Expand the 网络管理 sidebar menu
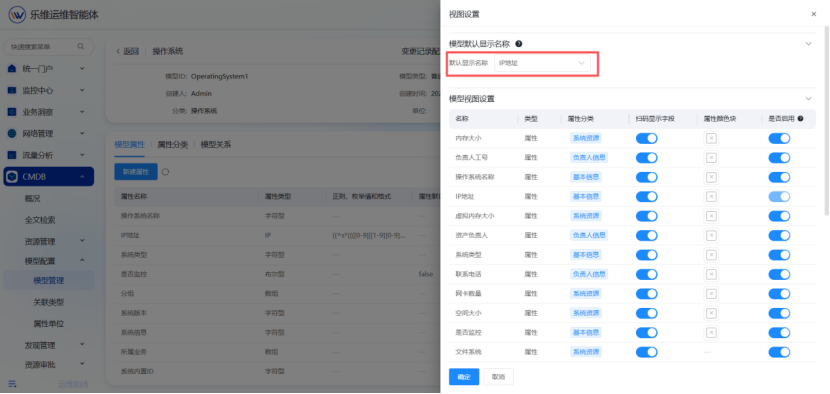This screenshot has width=830, height=394. click(48, 133)
